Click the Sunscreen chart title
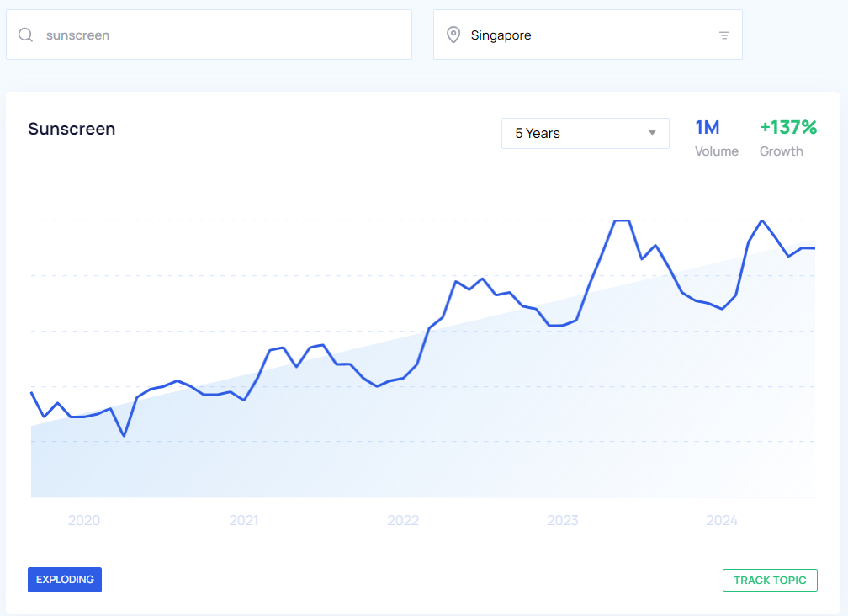 coord(72,129)
